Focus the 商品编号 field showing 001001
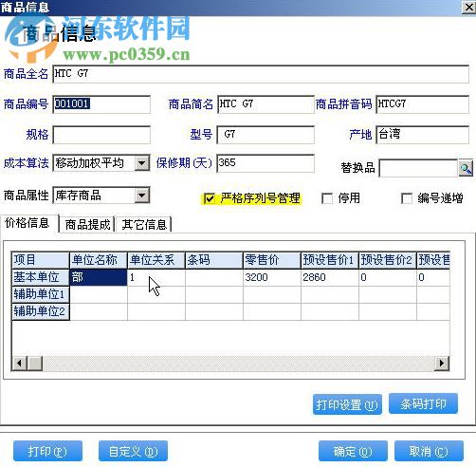The width and height of the screenshot is (476, 467). (101, 104)
